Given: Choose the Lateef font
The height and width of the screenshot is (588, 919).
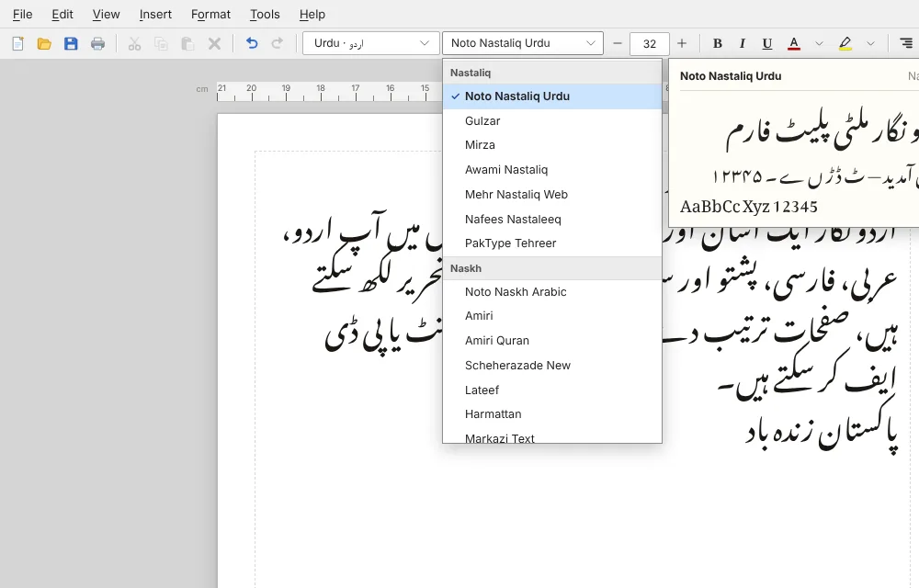Looking at the screenshot, I should [x=552, y=390].
